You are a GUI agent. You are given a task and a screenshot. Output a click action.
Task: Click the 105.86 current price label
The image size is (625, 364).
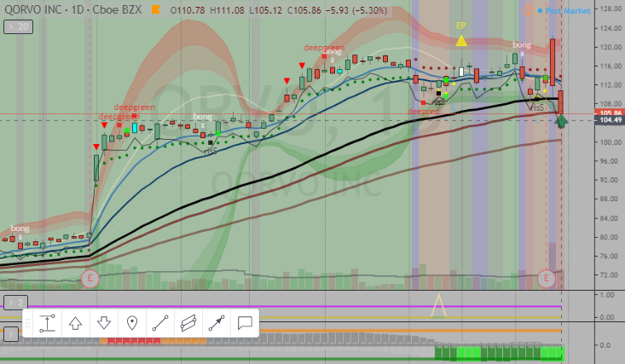click(x=611, y=113)
